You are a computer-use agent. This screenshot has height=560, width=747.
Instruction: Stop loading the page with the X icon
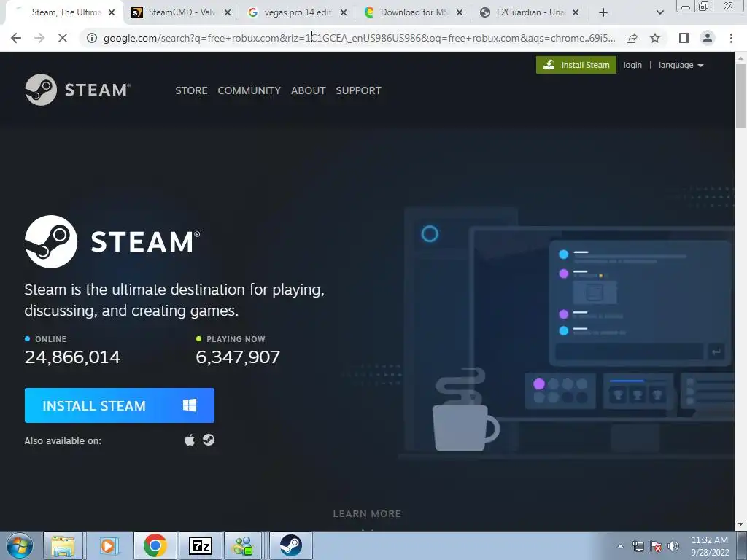63,38
